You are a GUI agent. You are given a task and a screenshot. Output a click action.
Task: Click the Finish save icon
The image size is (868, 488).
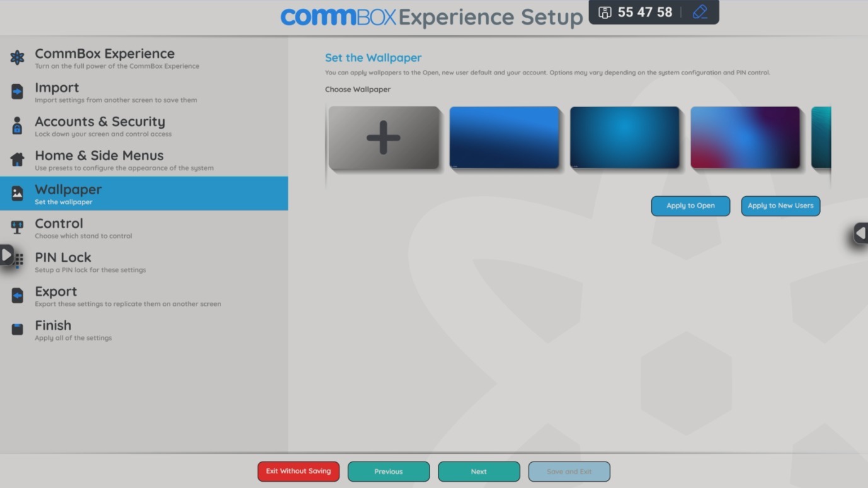(17, 329)
